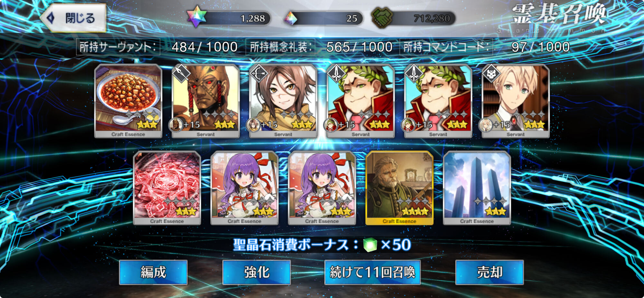Go to the 強化 enhancement screen
The height and width of the screenshot is (298, 644).
[257, 272]
